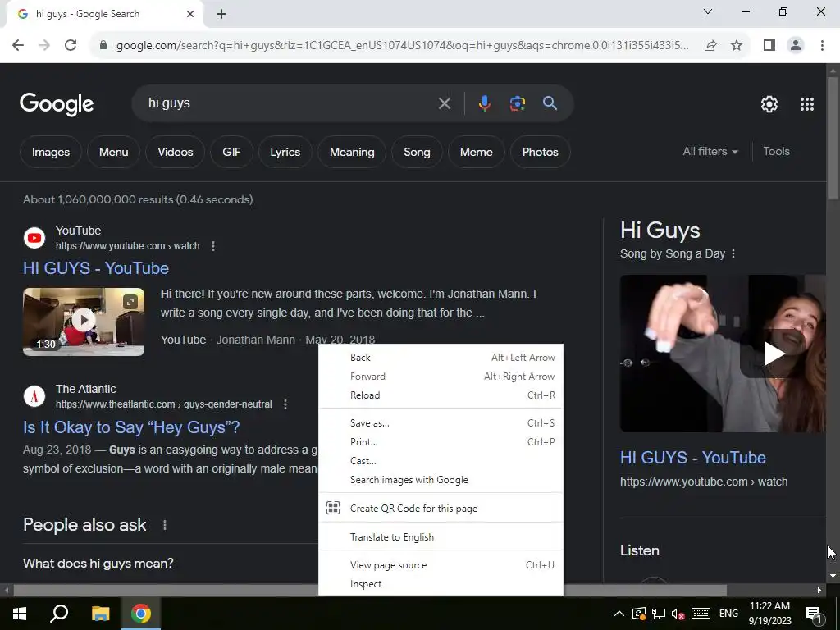
Task: Expand the All filters dropdown
Action: point(710,152)
